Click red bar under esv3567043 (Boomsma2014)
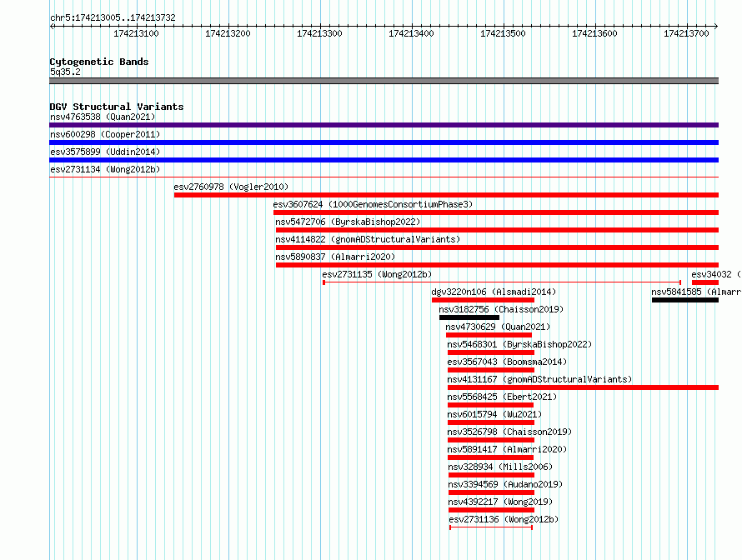The width and height of the screenshot is (742, 560). tap(491, 370)
